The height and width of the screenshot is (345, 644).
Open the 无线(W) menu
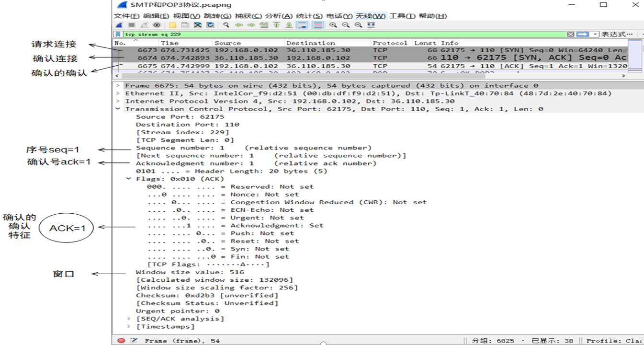pos(371,16)
